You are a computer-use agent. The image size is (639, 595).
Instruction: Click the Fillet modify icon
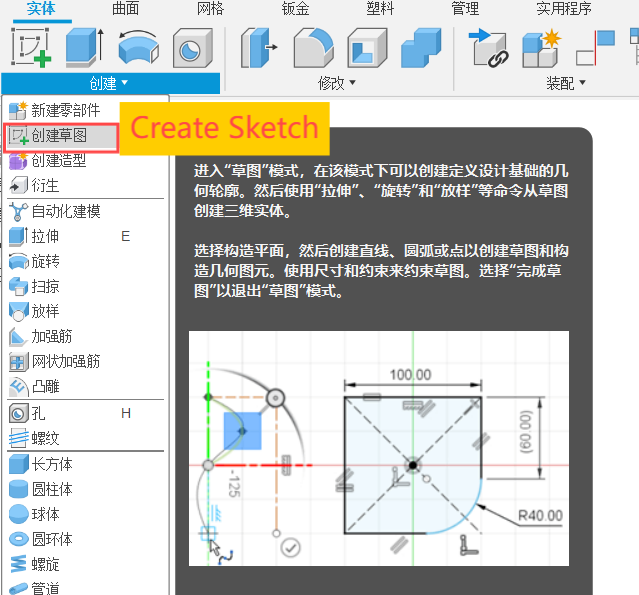tap(313, 48)
